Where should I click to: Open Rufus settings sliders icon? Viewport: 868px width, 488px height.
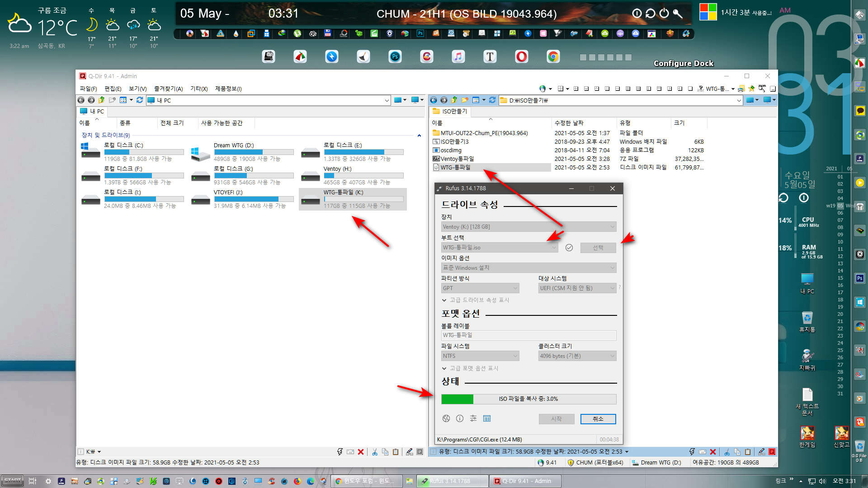point(473,418)
